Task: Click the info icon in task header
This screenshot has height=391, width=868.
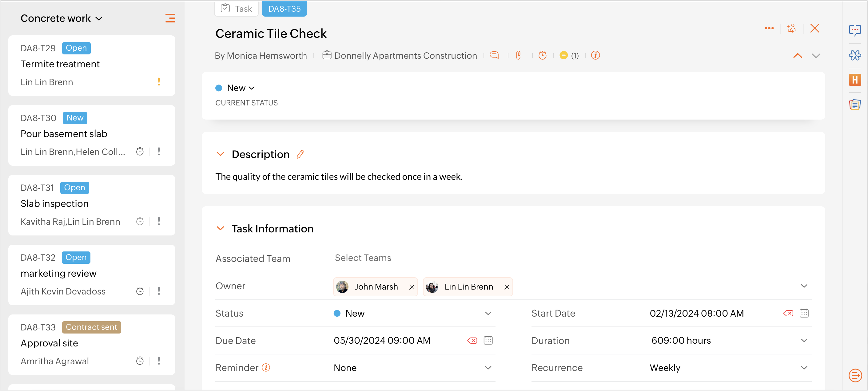Action: (595, 55)
